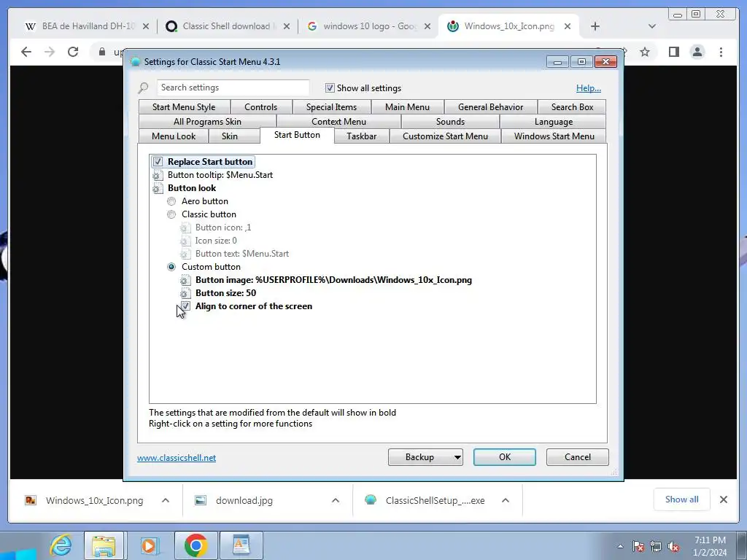Viewport: 747px width, 560px height.
Task: Switch to the Skin tab
Action: coord(230,136)
